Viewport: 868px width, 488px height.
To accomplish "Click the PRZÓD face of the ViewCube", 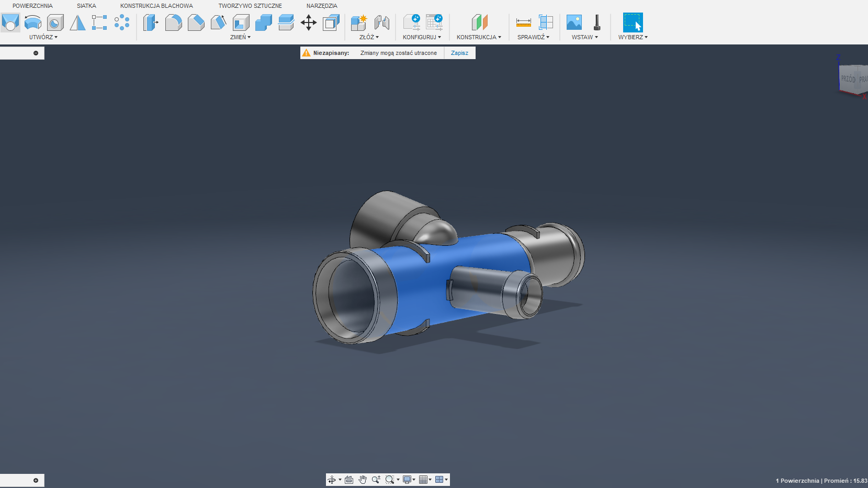I will (848, 79).
